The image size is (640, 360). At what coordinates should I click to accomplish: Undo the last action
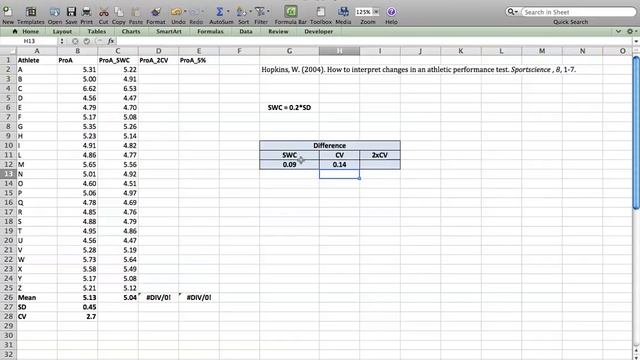pyautogui.click(x=176, y=12)
